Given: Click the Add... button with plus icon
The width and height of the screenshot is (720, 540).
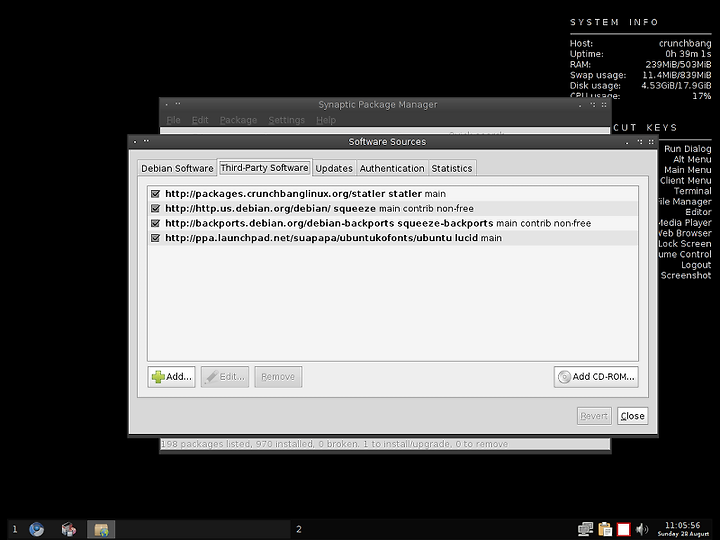Looking at the screenshot, I should [171, 377].
